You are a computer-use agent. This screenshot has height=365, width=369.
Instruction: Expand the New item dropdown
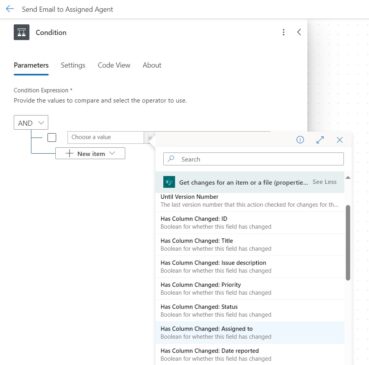[x=90, y=154]
